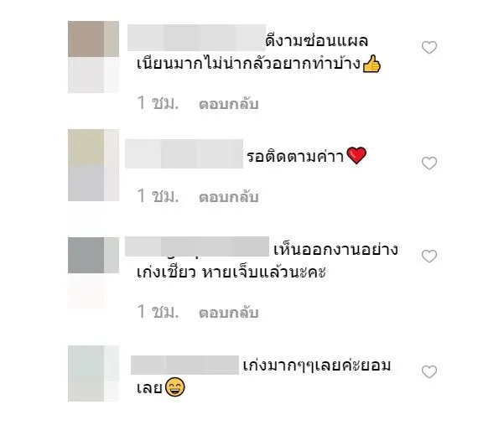The width and height of the screenshot is (504, 446).
Task: Reply (ตอบกลับ) to the 'ดีงามซ่อนแผล' comment
Action: click(229, 104)
